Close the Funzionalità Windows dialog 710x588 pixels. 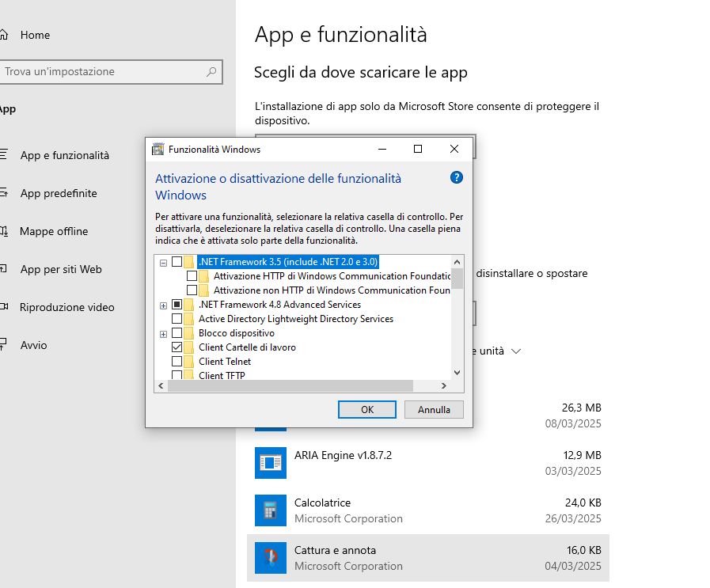click(x=454, y=149)
